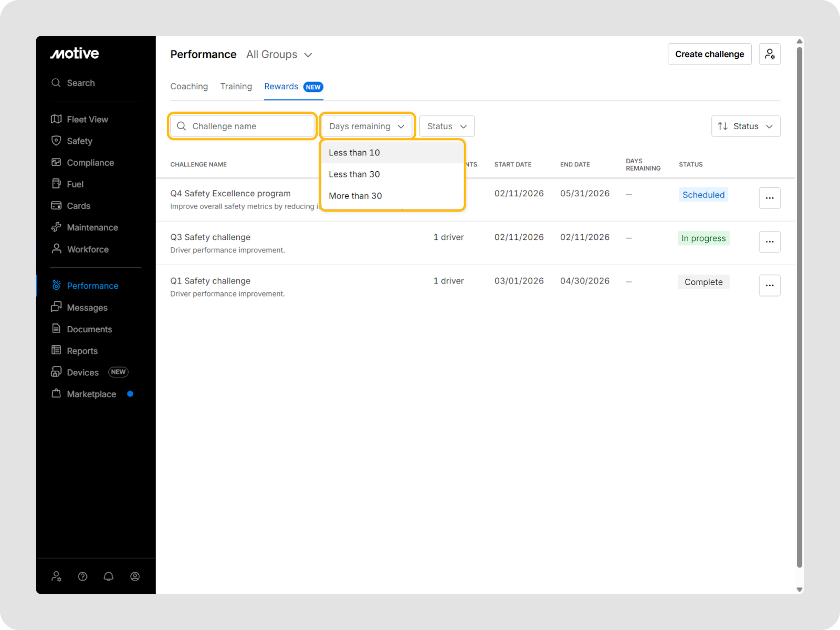Choose More than 30 days option
The width and height of the screenshot is (840, 630).
point(355,196)
